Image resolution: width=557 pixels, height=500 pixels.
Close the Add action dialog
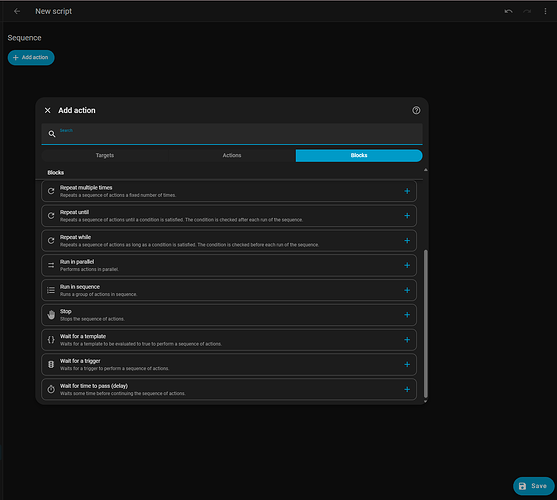click(48, 110)
